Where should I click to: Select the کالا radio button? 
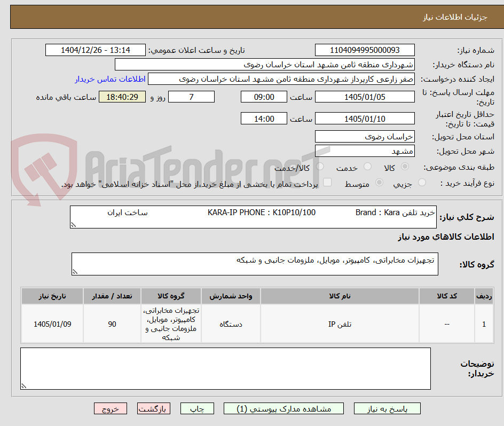pyautogui.click(x=405, y=167)
